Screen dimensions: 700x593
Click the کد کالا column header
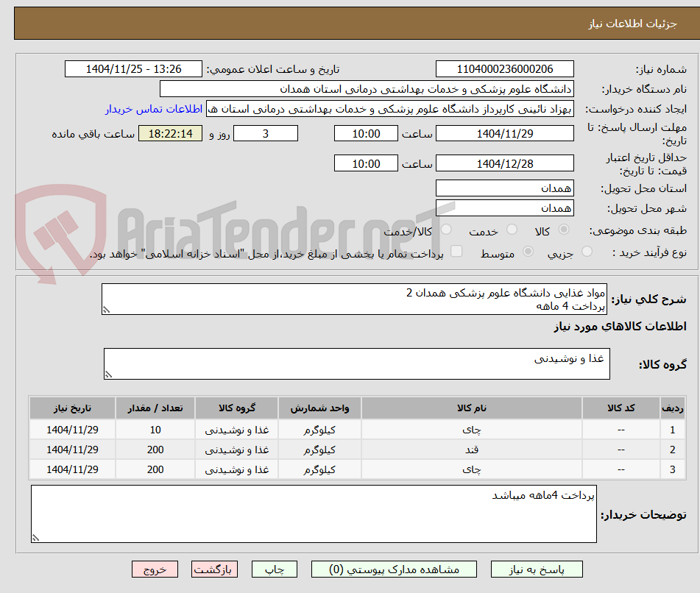tap(621, 408)
